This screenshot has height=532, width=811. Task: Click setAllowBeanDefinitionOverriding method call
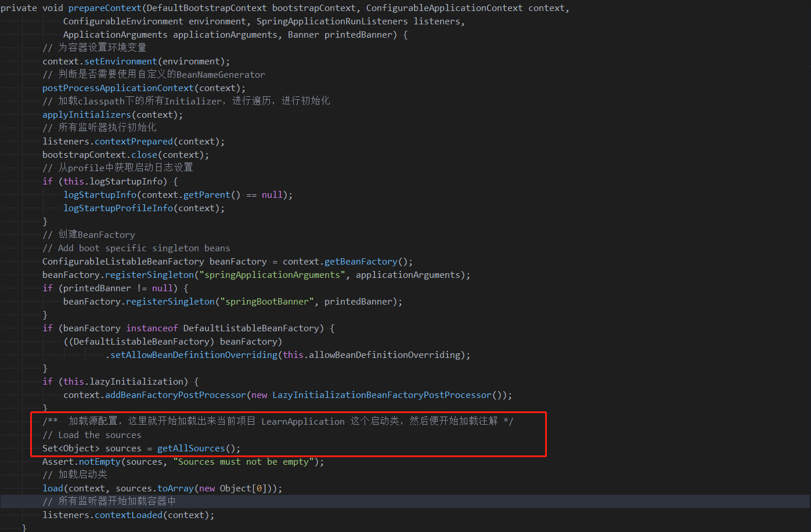[x=194, y=355]
